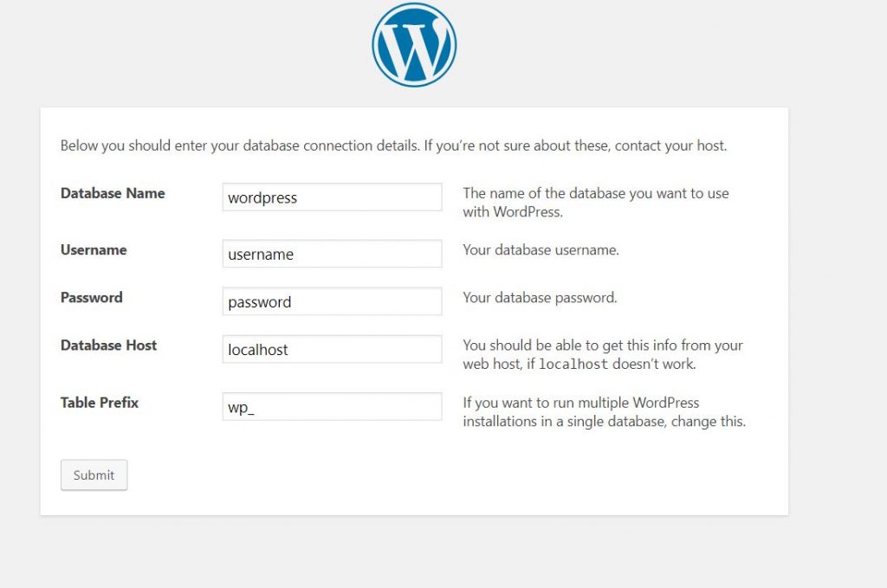Click the bold Database Name label
The height and width of the screenshot is (588, 887).
click(x=113, y=193)
